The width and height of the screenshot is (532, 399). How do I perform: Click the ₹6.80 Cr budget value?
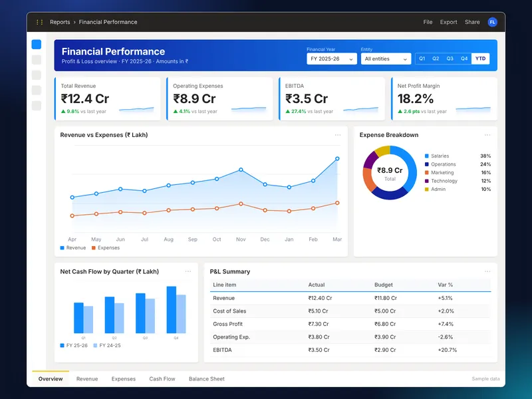(385, 324)
